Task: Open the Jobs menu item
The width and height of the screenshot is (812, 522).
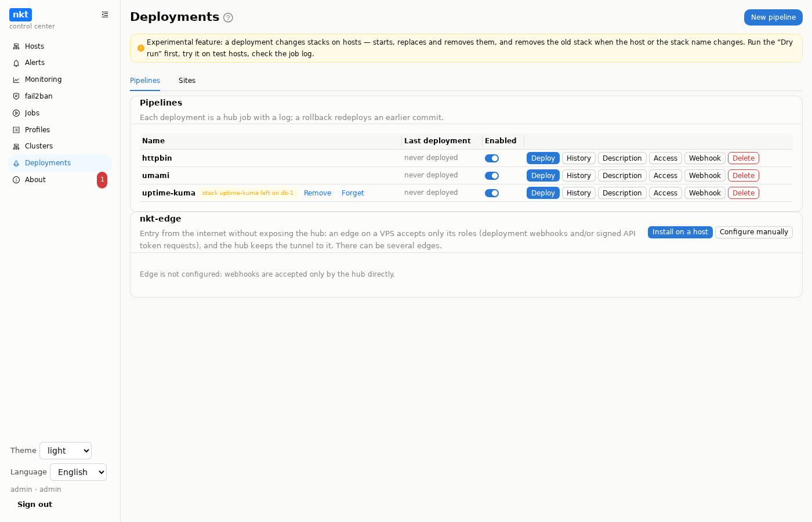Action: pos(60,113)
